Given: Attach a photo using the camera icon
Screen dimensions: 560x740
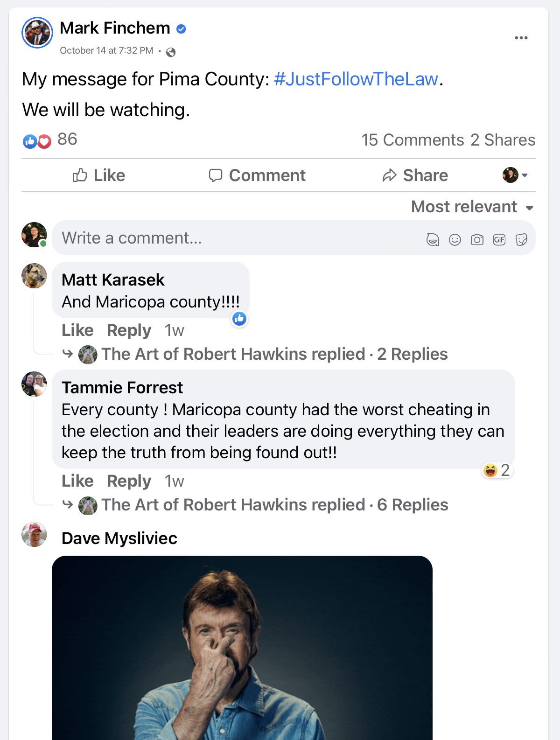Looking at the screenshot, I should click(477, 240).
